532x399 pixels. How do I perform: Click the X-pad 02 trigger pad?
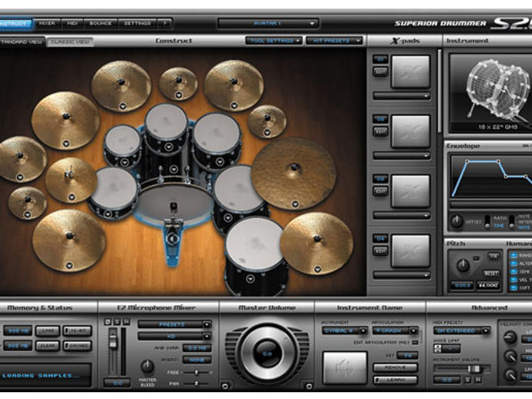tap(410, 132)
